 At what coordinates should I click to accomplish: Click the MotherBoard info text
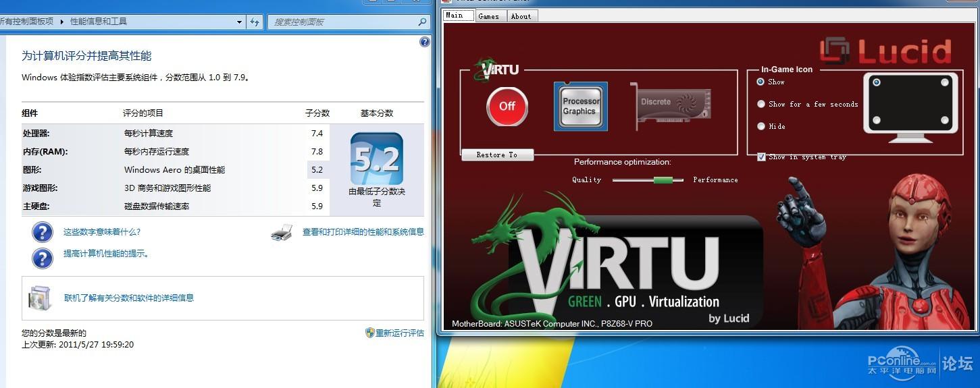tap(552, 323)
